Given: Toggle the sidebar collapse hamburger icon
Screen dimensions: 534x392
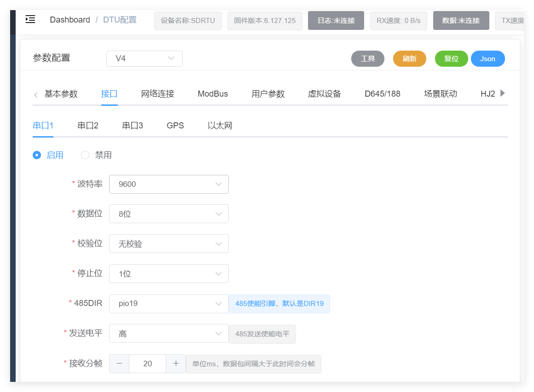Looking at the screenshot, I should (30, 19).
